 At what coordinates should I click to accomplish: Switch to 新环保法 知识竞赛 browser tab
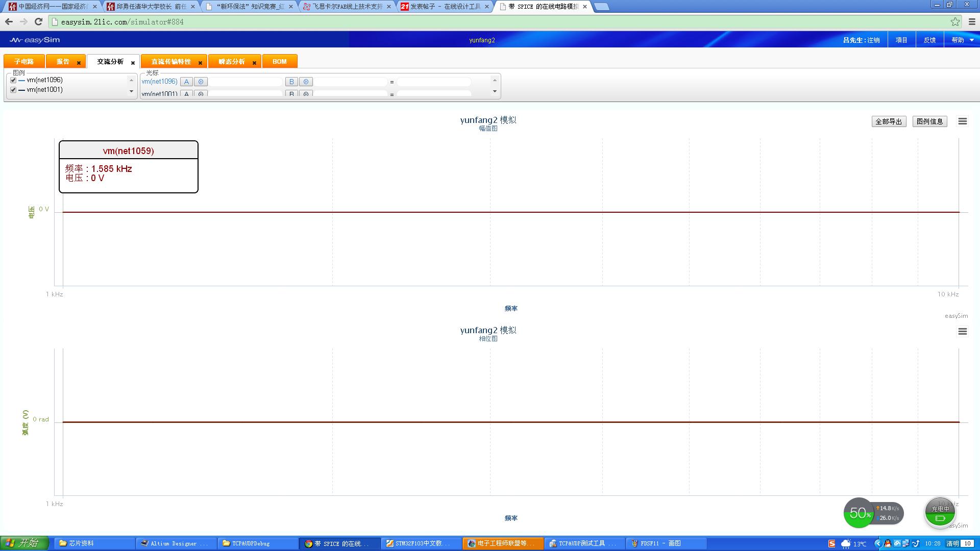point(250,7)
